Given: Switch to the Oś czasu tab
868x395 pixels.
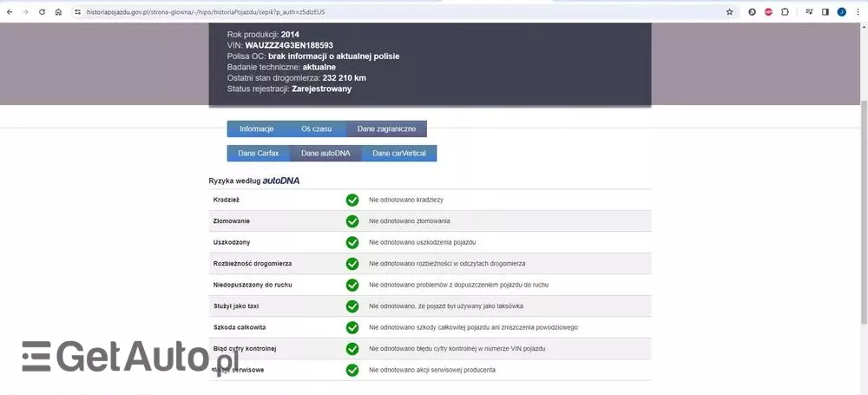Looking at the screenshot, I should (x=316, y=128).
